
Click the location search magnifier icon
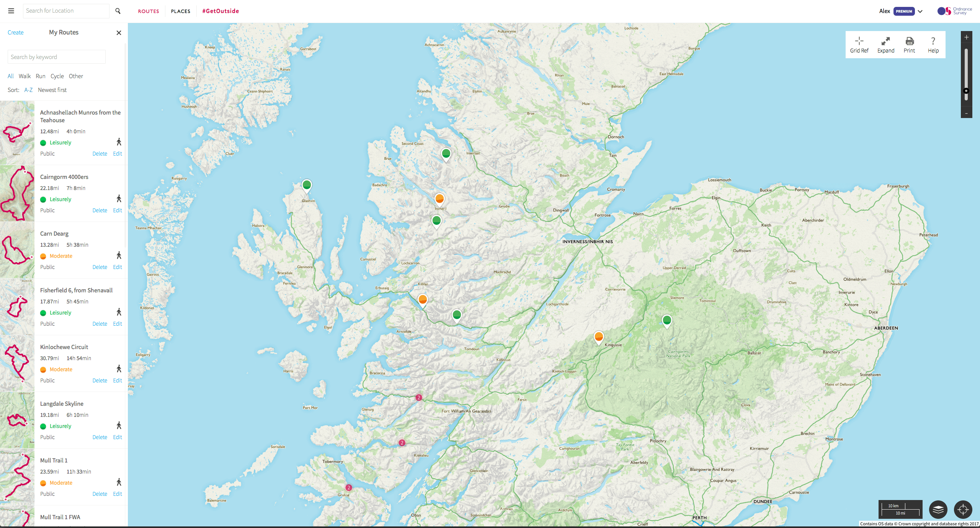point(118,11)
